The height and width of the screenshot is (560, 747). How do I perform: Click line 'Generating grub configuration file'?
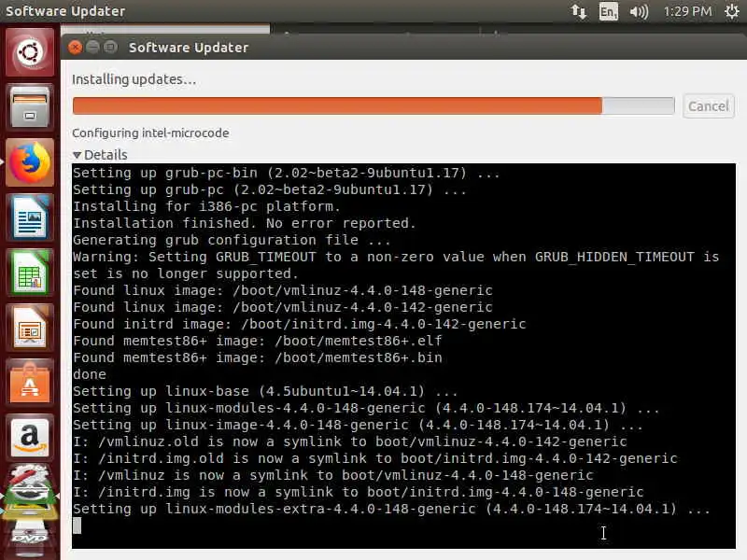[x=232, y=240]
